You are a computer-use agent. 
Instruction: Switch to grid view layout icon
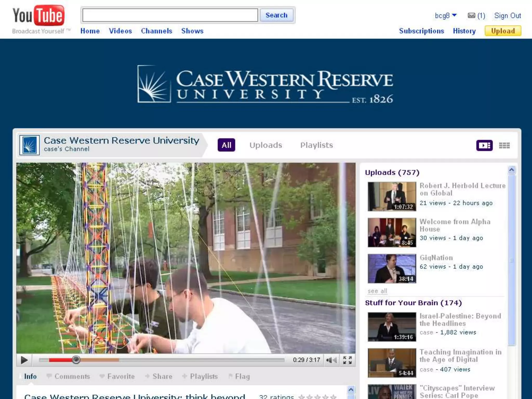click(x=504, y=145)
